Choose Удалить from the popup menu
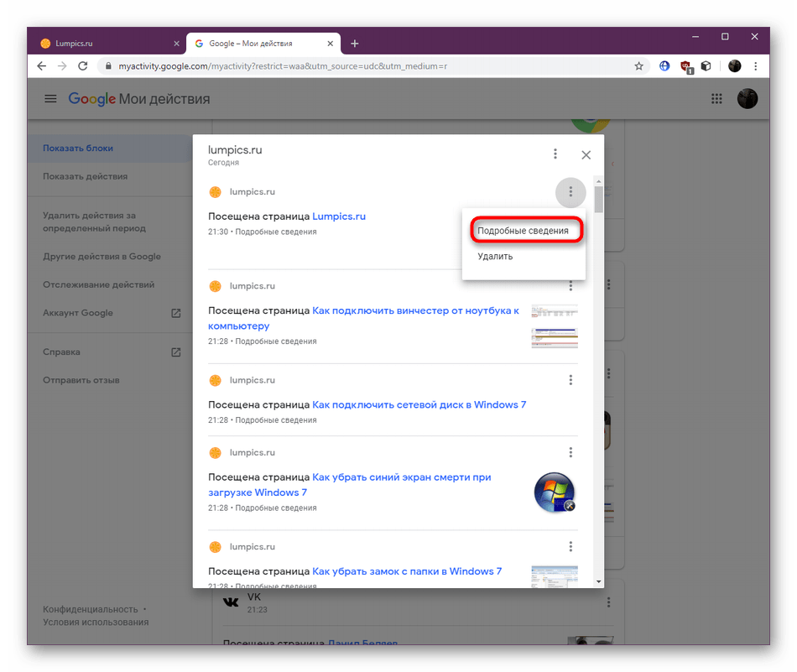The width and height of the screenshot is (797, 672). point(523,256)
